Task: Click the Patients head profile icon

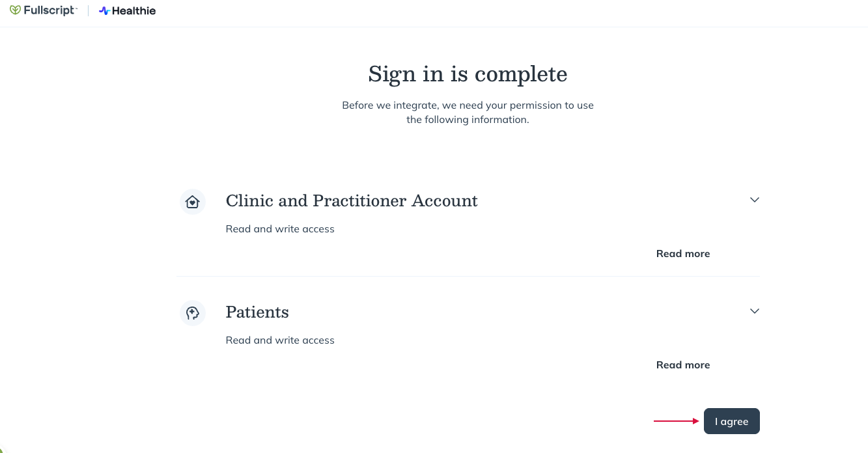Action: click(192, 313)
